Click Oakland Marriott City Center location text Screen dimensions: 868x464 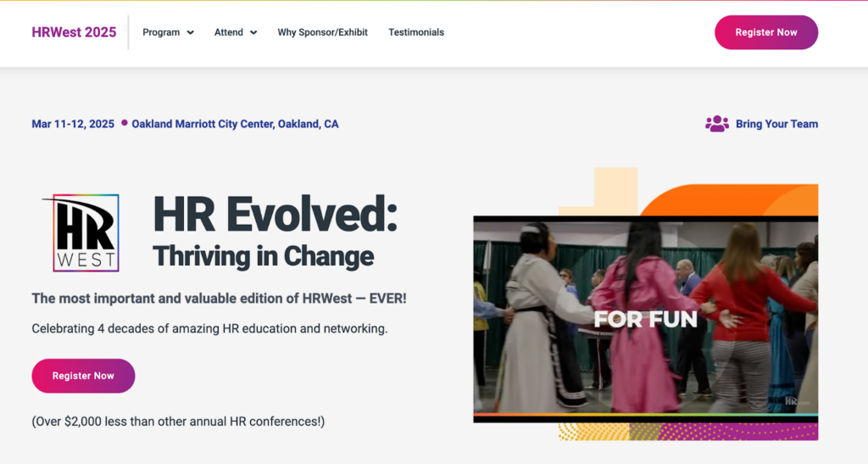pos(236,124)
